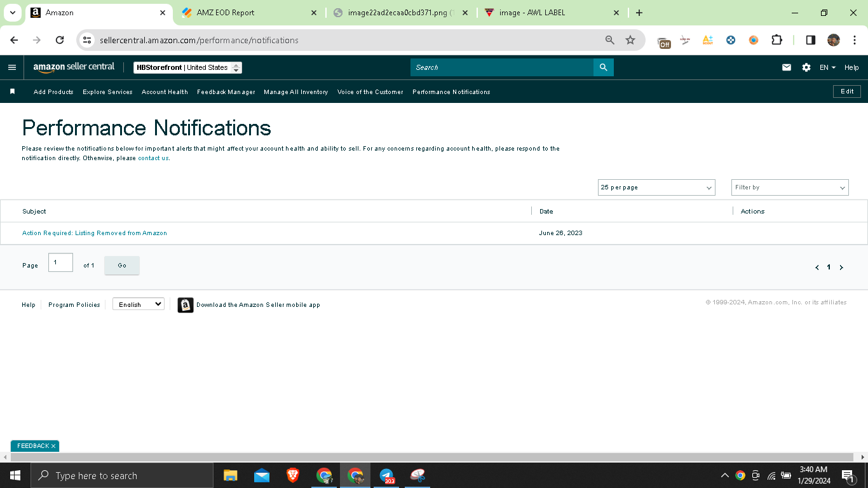This screenshot has width=868, height=488.
Task: Open the mail messages icon
Action: pyautogui.click(x=787, y=67)
